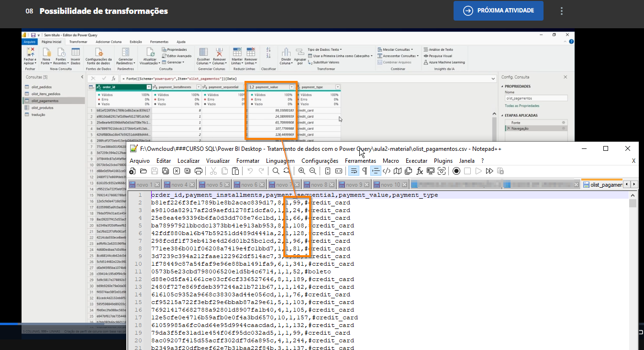This screenshot has width=644, height=350.
Task: Click Propriedades in Power Query ribbon
Action: click(174, 49)
